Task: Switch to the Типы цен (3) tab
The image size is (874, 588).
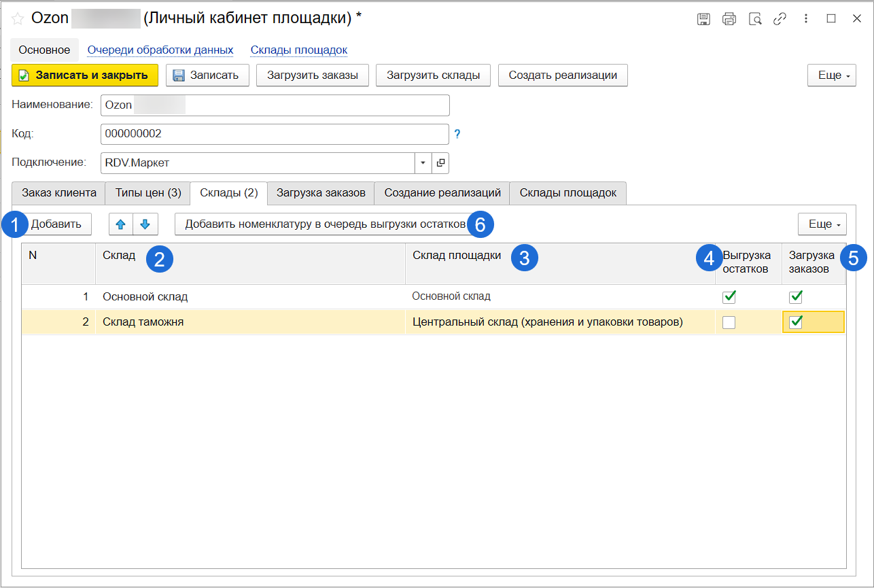Action: click(148, 193)
